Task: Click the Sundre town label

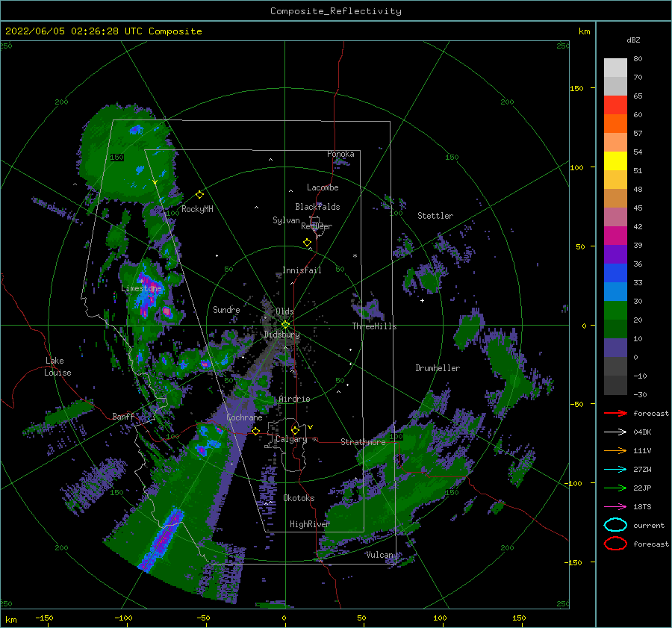Action: pyautogui.click(x=226, y=309)
